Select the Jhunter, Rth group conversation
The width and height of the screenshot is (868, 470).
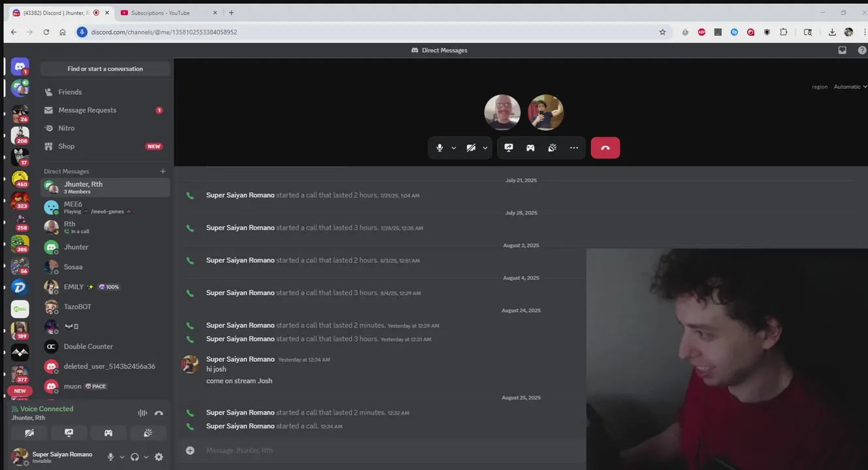point(105,187)
